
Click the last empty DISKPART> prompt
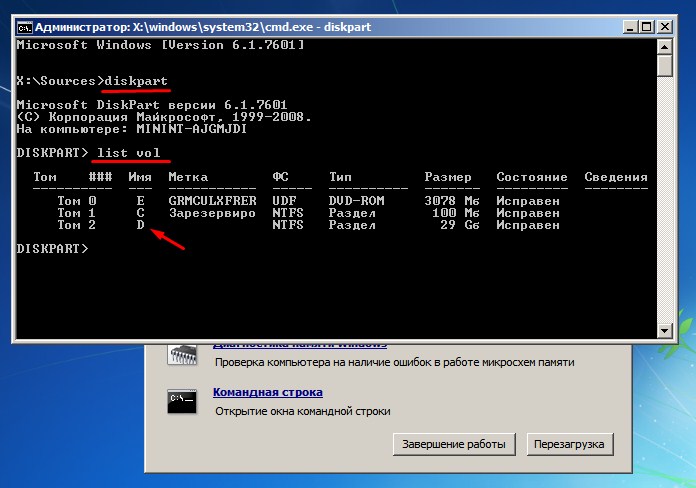52,249
